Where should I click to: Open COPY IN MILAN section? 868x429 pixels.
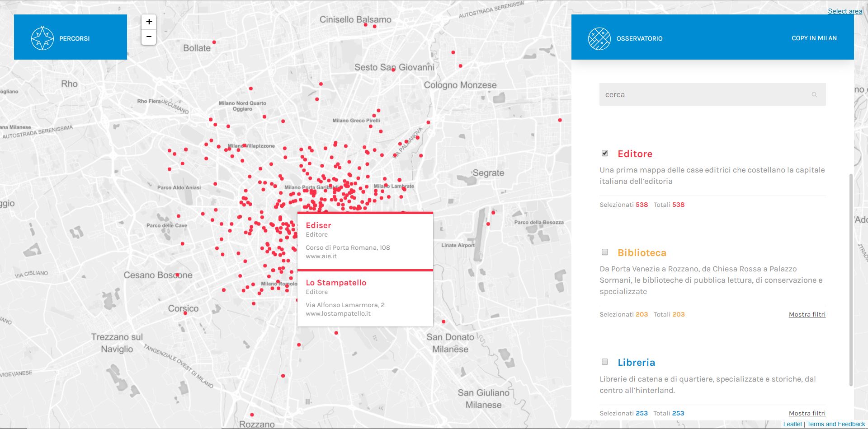pos(814,38)
